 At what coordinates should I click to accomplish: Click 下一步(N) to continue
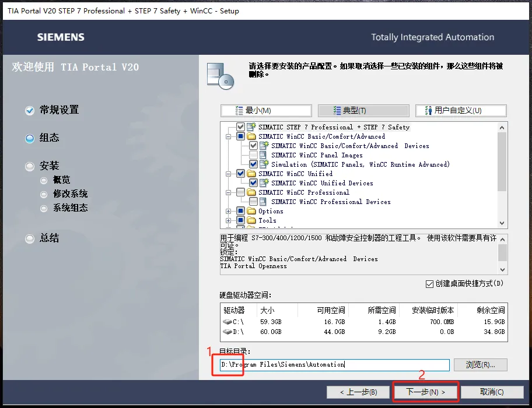pyautogui.click(x=425, y=392)
